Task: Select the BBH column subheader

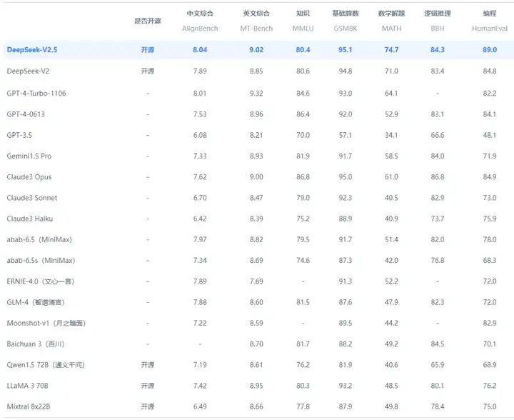Action: tap(438, 29)
